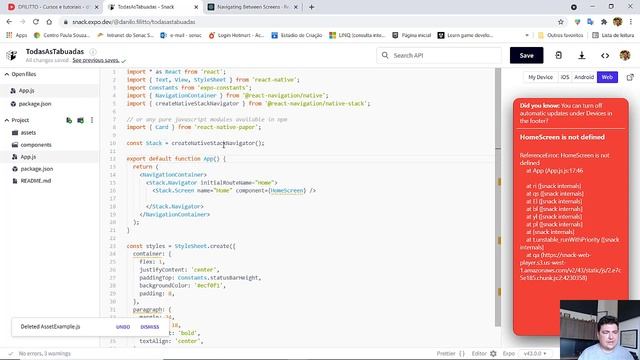Click HomeScreen identifier in code line 16
Screen dimensions: 640x360
click(287, 191)
